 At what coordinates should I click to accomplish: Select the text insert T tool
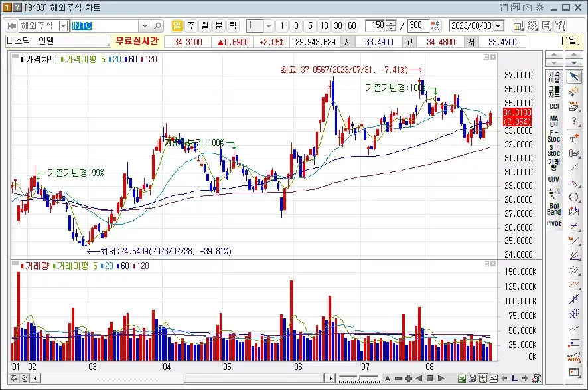(574, 138)
